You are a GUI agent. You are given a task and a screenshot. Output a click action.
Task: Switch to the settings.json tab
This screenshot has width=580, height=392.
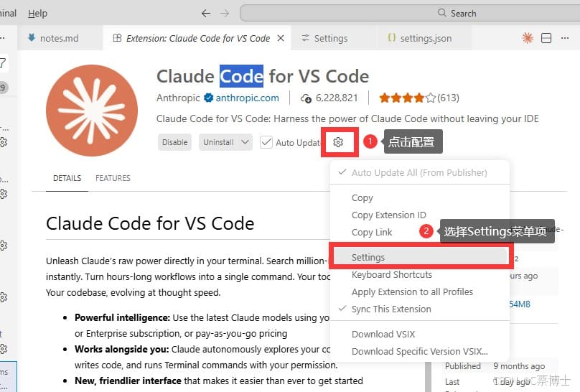tap(419, 38)
